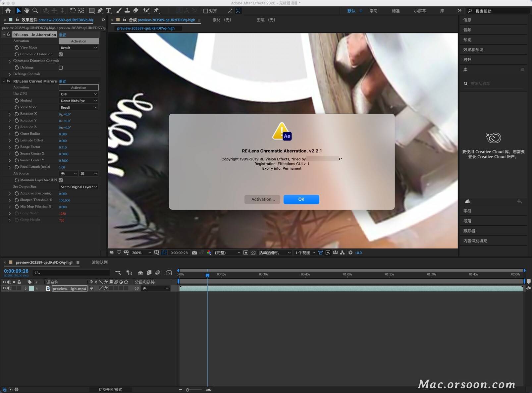Screen dimensions: 532x393
Task: Click the timeline layer search field
Action: pyautogui.click(x=72, y=272)
